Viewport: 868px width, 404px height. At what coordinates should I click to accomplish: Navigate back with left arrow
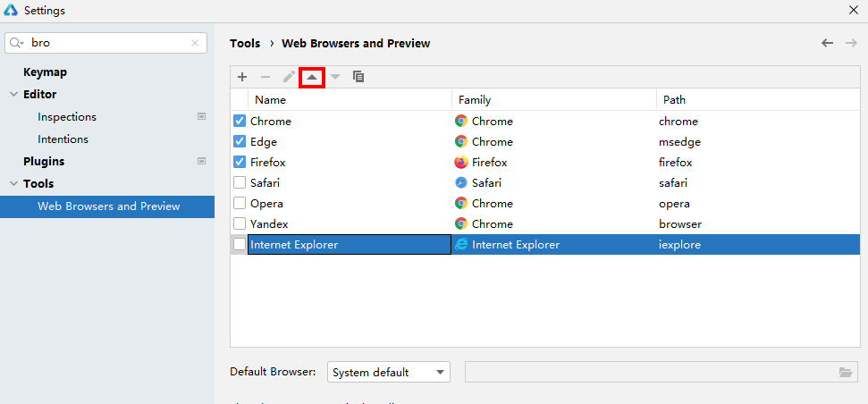click(827, 43)
